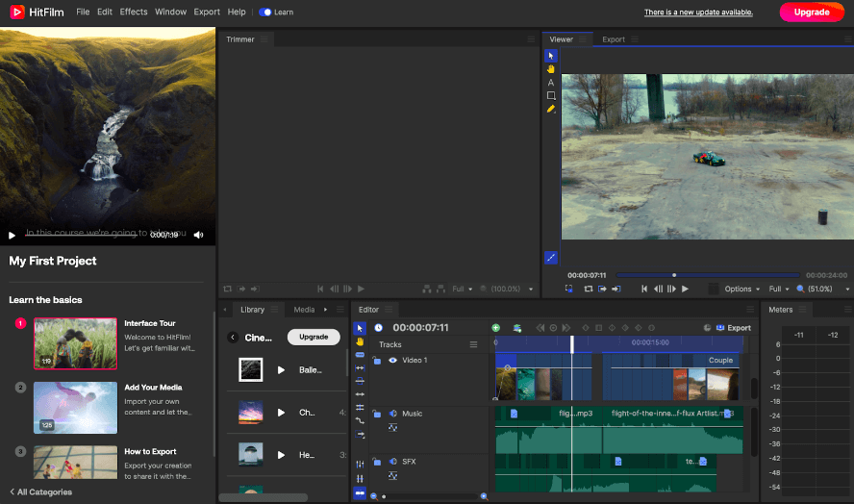Click the pink Upgrade button
The width and height of the screenshot is (854, 504).
(812, 12)
